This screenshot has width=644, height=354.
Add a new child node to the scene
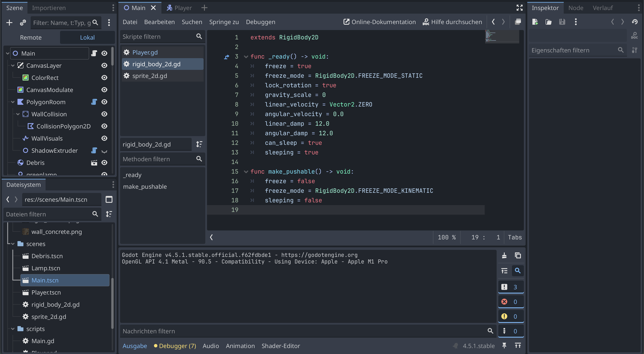(9, 23)
